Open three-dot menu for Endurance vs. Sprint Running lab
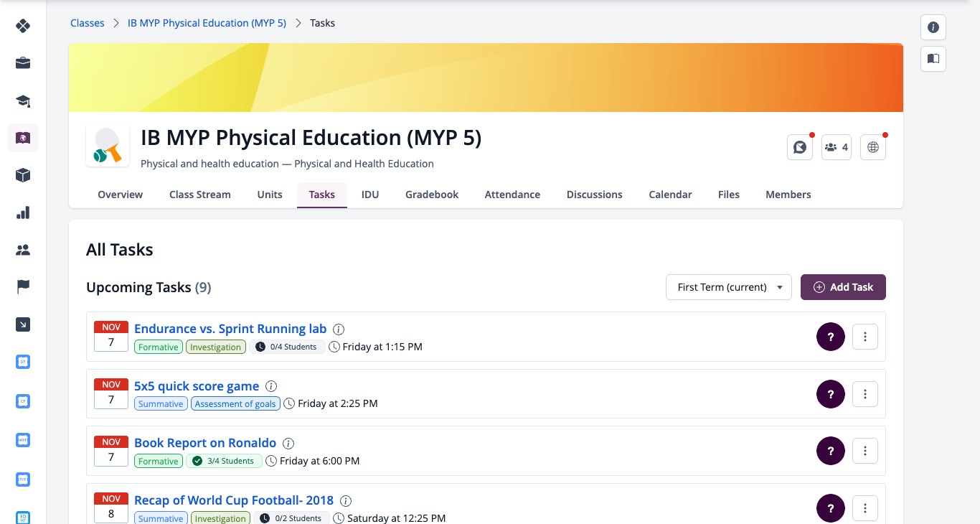 [x=865, y=337]
